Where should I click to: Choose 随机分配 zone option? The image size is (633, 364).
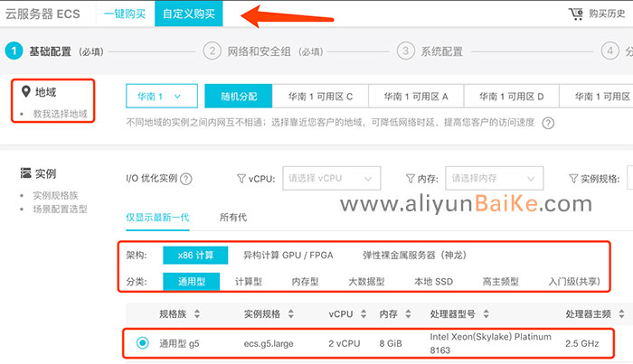[x=239, y=96]
